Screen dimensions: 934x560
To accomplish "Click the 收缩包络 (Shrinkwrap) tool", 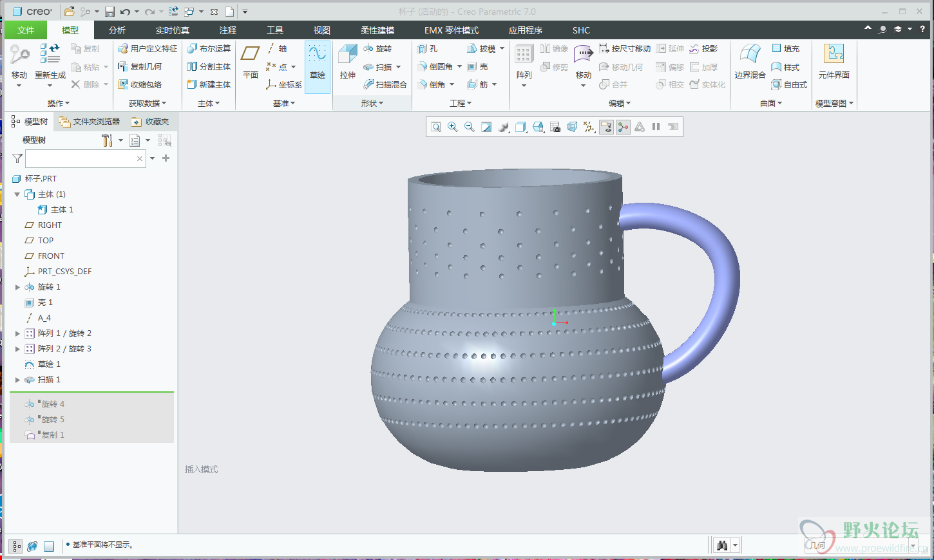I will coord(140,84).
